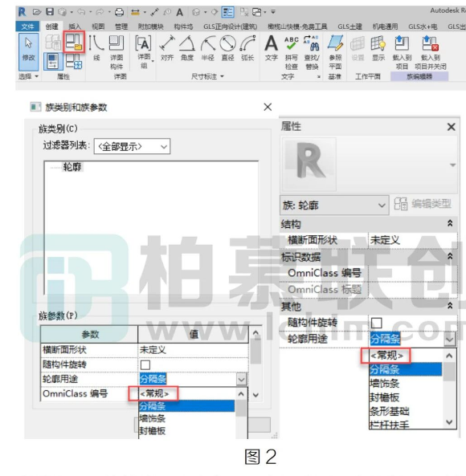
Task: Pick the 半径 radial dimension tool
Action: (x=208, y=48)
